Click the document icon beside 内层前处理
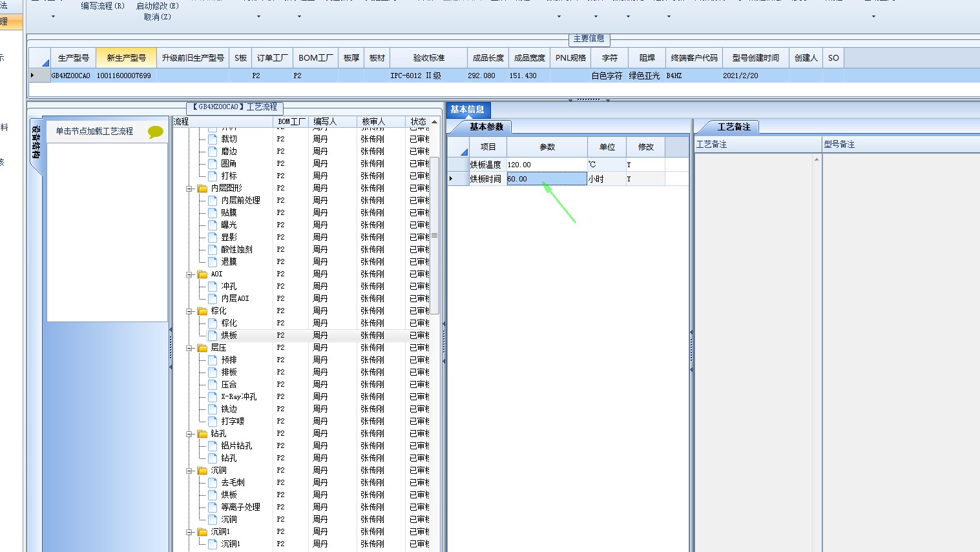The height and width of the screenshot is (552, 980). pos(213,200)
